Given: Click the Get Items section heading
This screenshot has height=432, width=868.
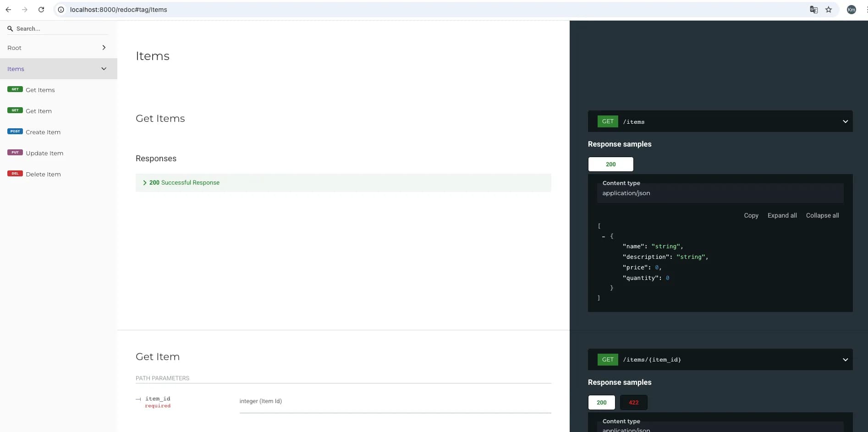Looking at the screenshot, I should (160, 118).
